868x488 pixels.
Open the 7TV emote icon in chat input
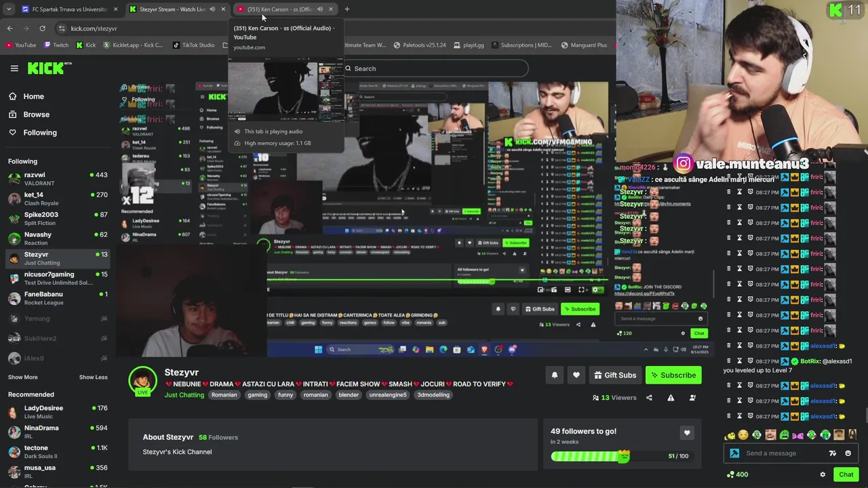point(833,453)
